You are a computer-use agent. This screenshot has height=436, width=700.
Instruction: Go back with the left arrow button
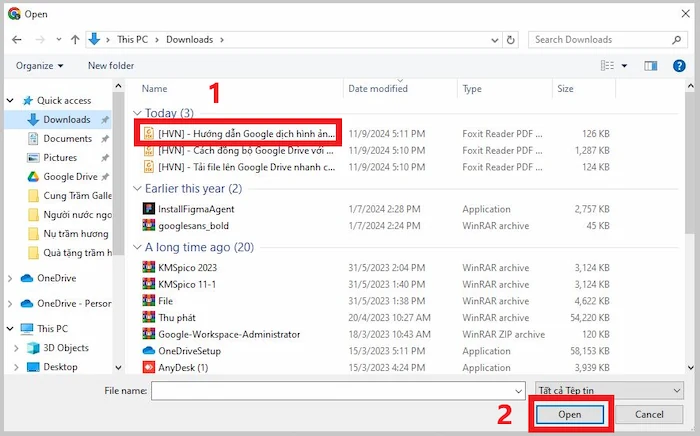click(17, 40)
